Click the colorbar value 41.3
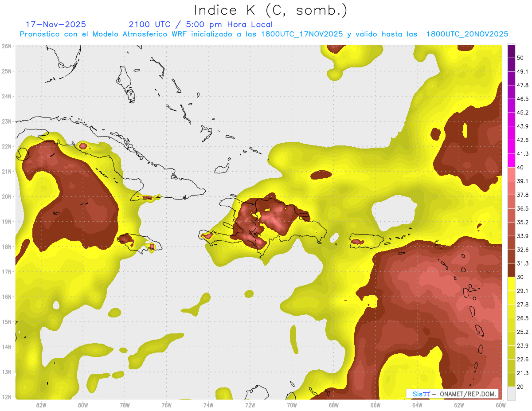This screenshot has height=411, width=532. point(523,154)
